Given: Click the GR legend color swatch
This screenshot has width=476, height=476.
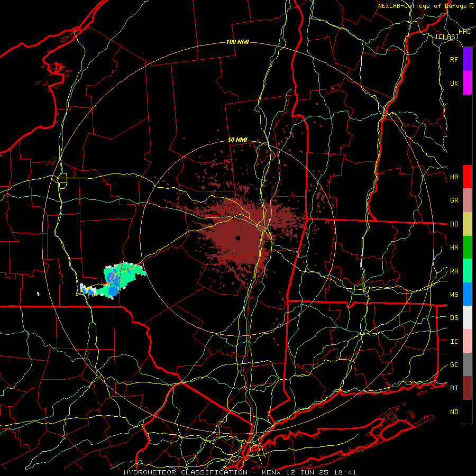Looking at the screenshot, I should (x=467, y=200).
